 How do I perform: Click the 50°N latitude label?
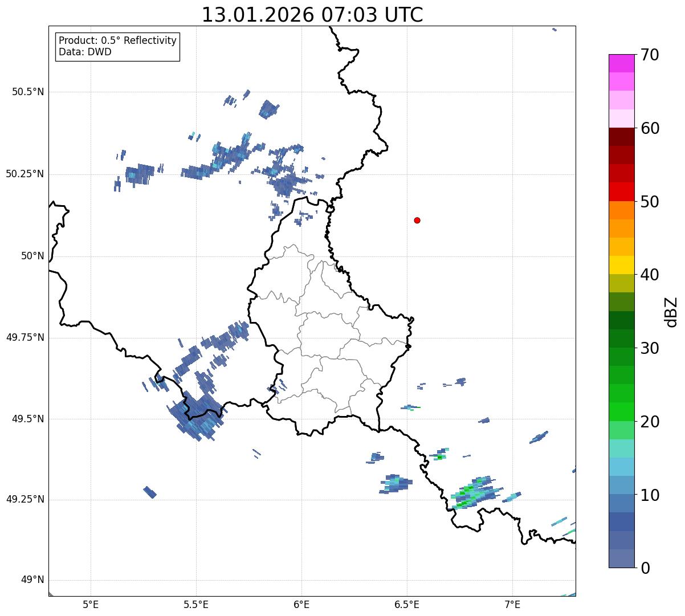point(32,256)
